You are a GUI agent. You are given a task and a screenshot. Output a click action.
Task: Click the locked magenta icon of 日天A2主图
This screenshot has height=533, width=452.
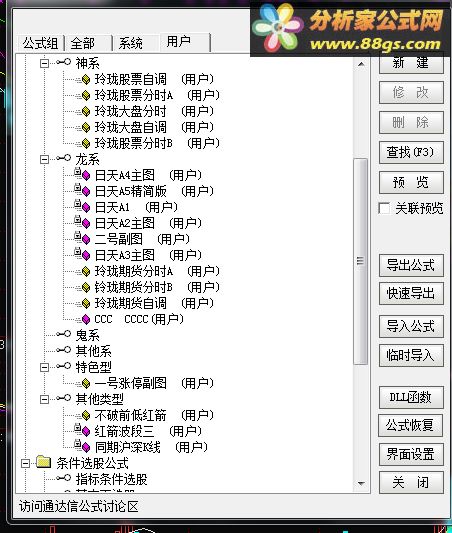(83, 223)
